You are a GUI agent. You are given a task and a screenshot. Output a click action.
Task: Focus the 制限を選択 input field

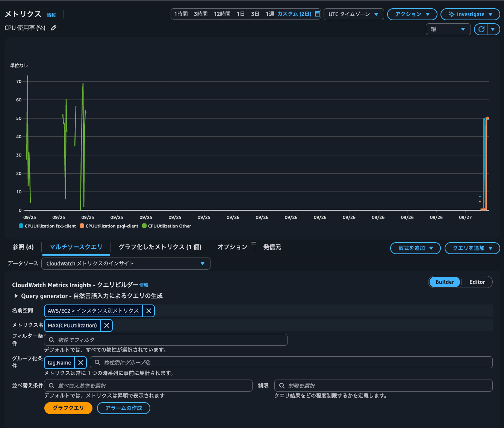383,386
